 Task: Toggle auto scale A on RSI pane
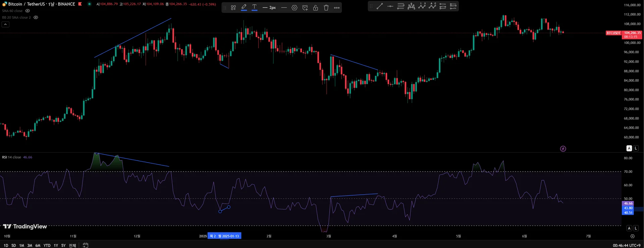[629, 228]
